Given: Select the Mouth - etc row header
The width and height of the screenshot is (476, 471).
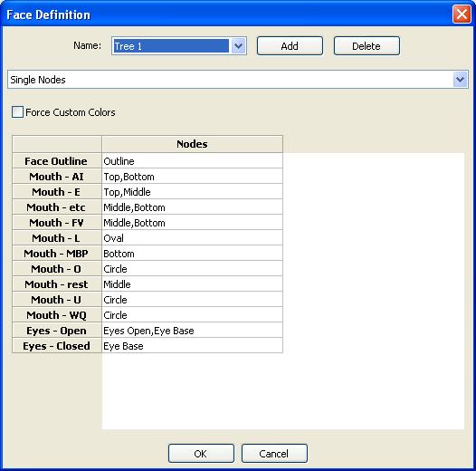Looking at the screenshot, I should point(56,207).
